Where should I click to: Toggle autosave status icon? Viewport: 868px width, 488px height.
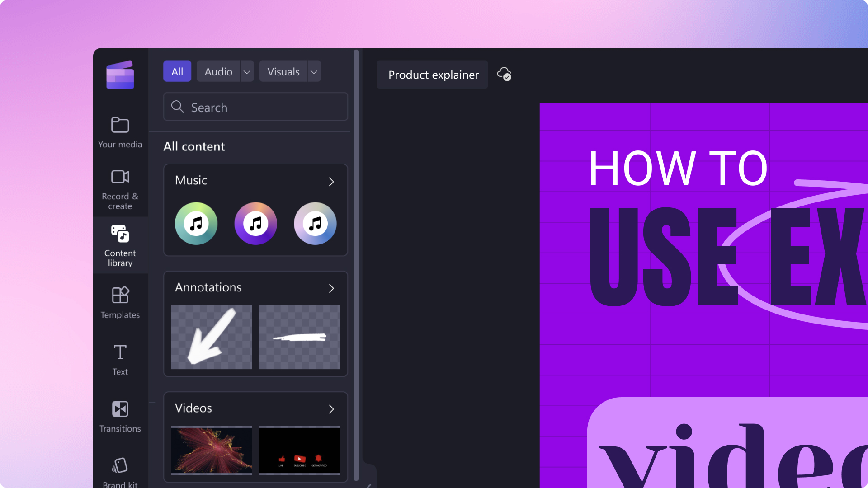point(504,74)
